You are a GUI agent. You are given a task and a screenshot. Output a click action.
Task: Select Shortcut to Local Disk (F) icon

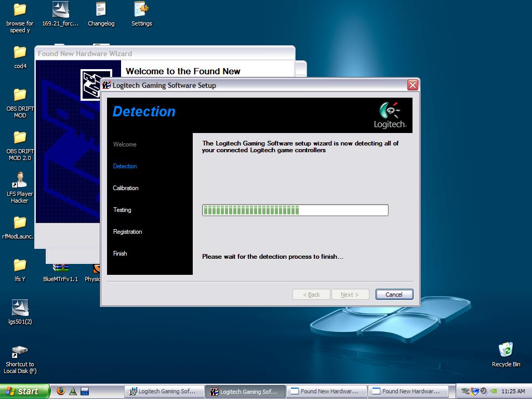(20, 360)
